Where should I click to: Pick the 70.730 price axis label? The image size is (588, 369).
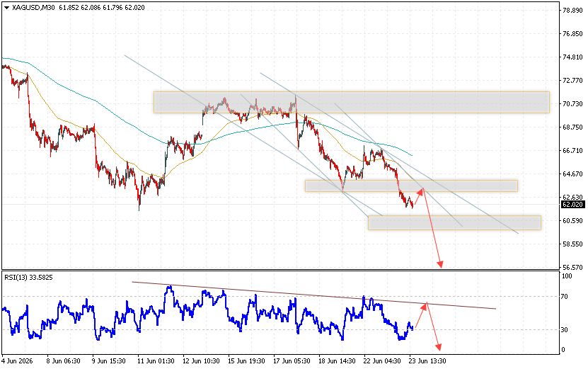pyautogui.click(x=572, y=104)
